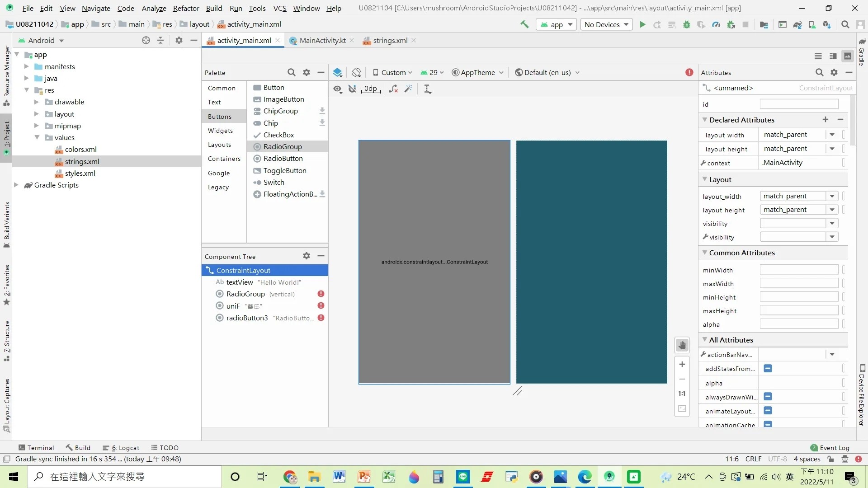Image resolution: width=868 pixels, height=488 pixels.
Task: Infer constraints with the magic wand icon
Action: 408,89
